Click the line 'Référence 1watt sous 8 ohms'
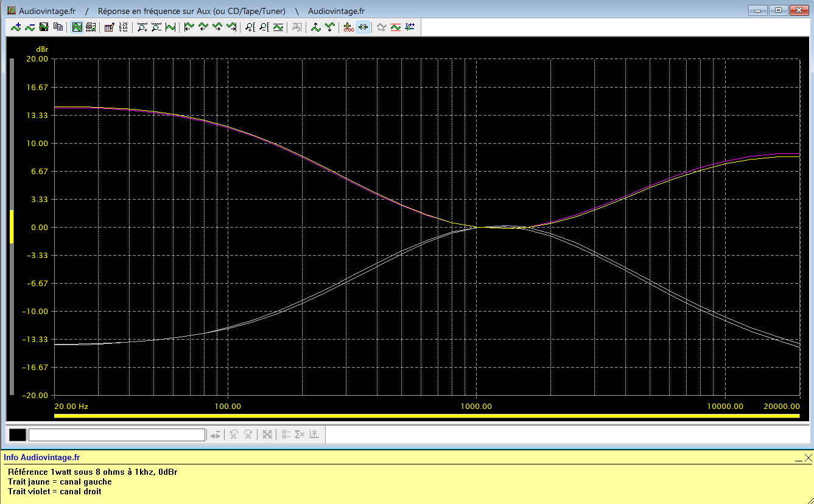 point(93,472)
